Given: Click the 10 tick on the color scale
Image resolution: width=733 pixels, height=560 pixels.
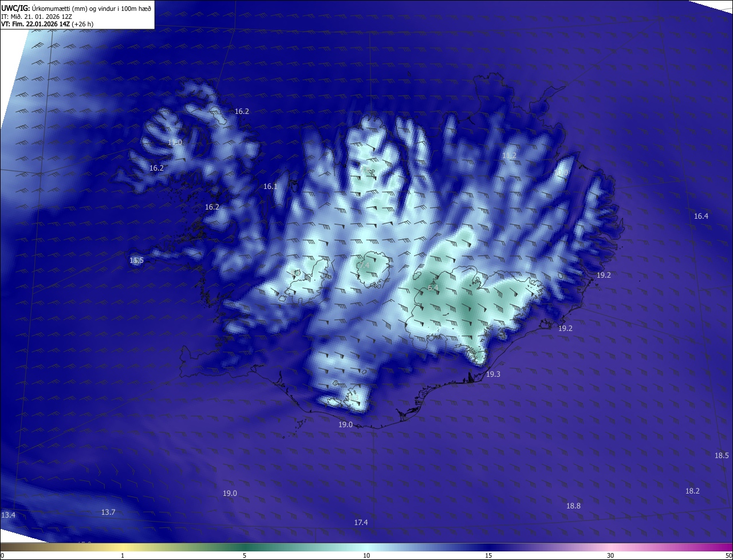Looking at the screenshot, I should click(366, 555).
